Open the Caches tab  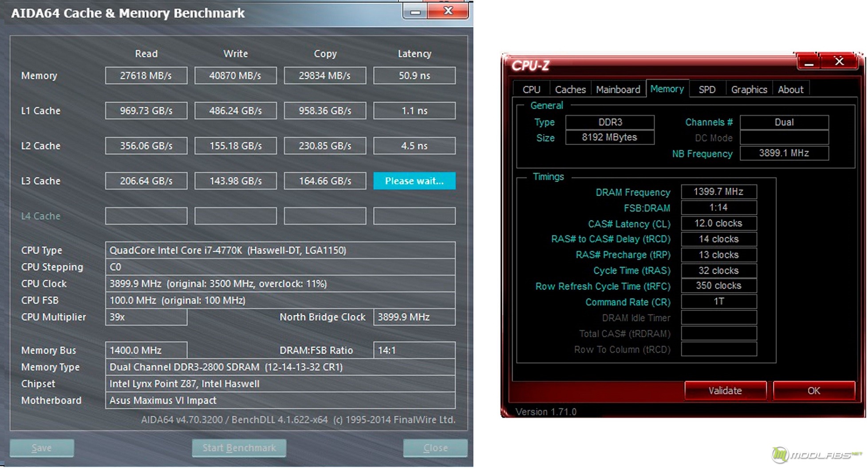570,89
